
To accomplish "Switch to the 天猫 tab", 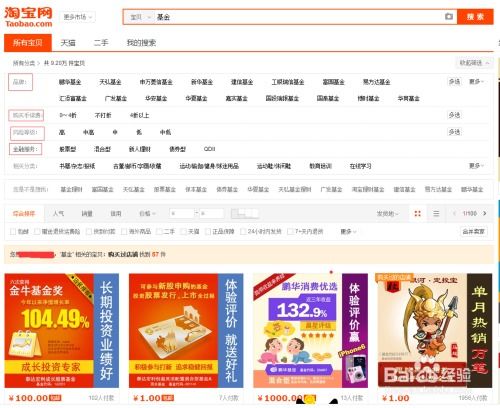I will point(68,43).
